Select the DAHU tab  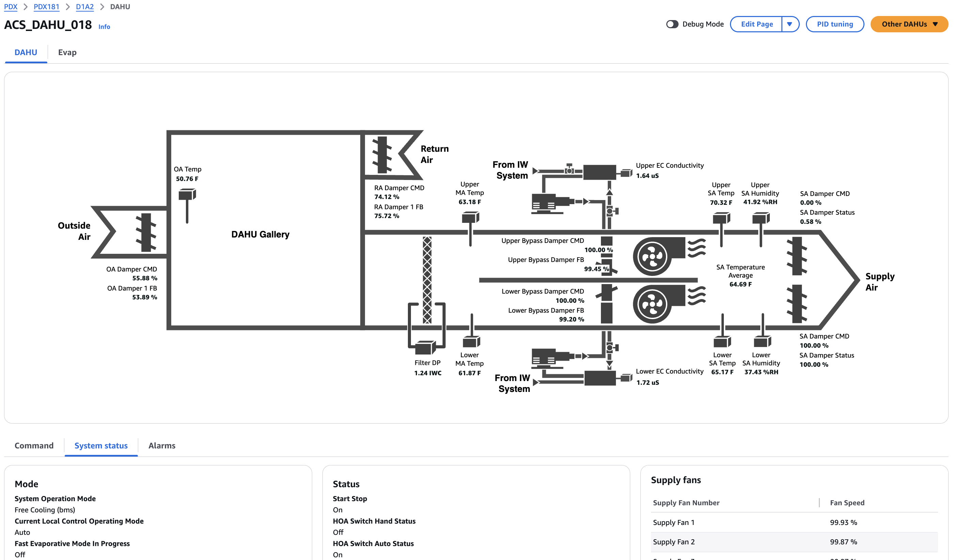(26, 52)
